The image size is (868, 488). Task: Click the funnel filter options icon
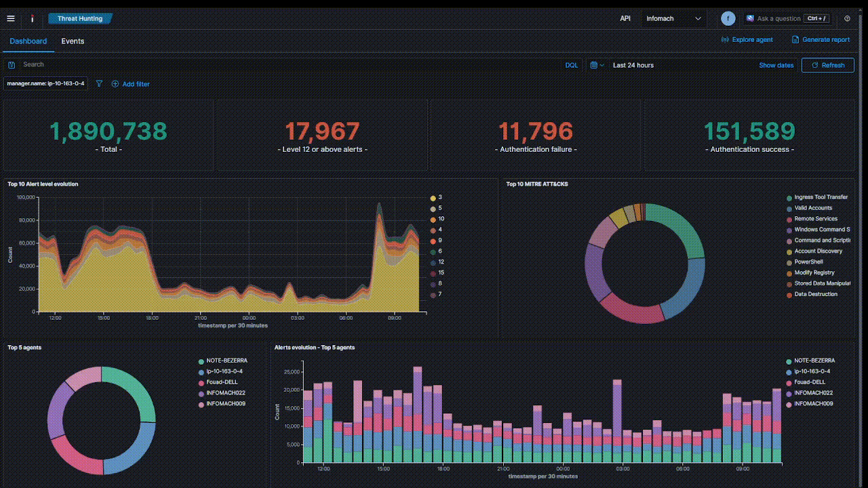pos(99,84)
